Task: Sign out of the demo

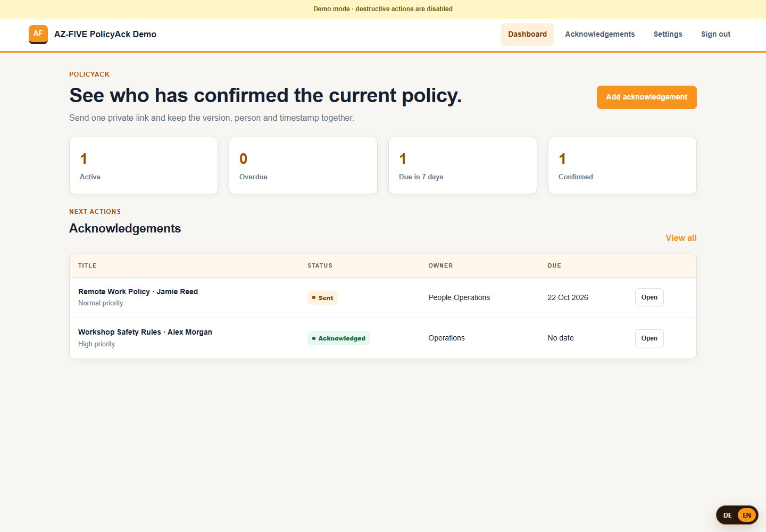Action: (x=715, y=35)
